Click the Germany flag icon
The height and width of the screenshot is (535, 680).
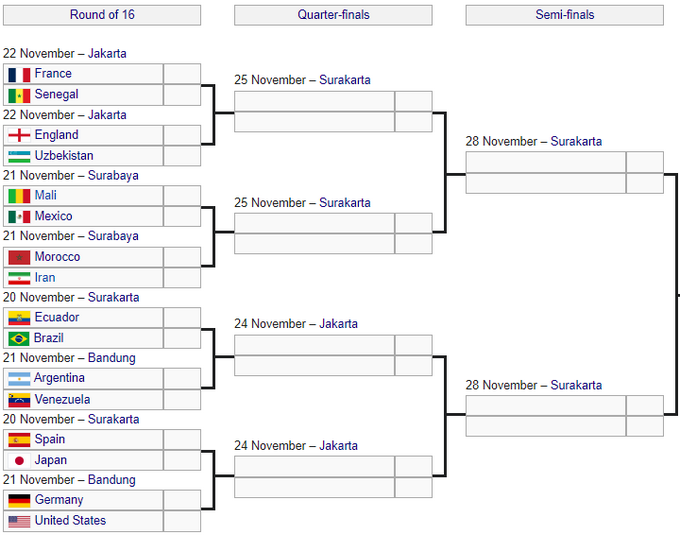[x=18, y=500]
